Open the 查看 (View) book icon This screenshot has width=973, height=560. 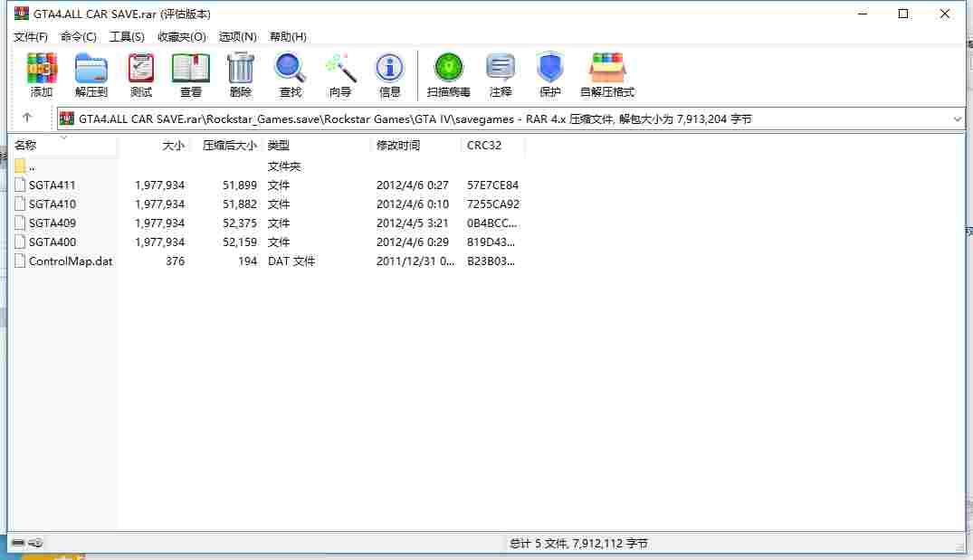(190, 74)
